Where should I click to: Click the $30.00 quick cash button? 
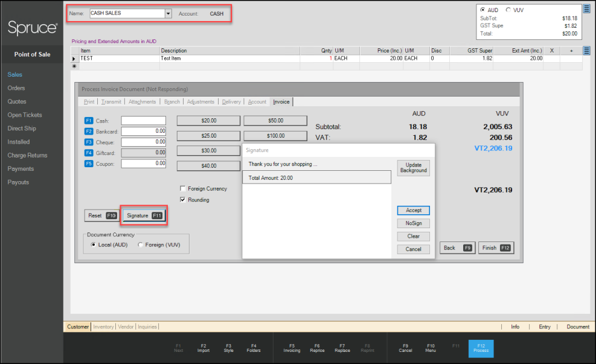(x=209, y=150)
